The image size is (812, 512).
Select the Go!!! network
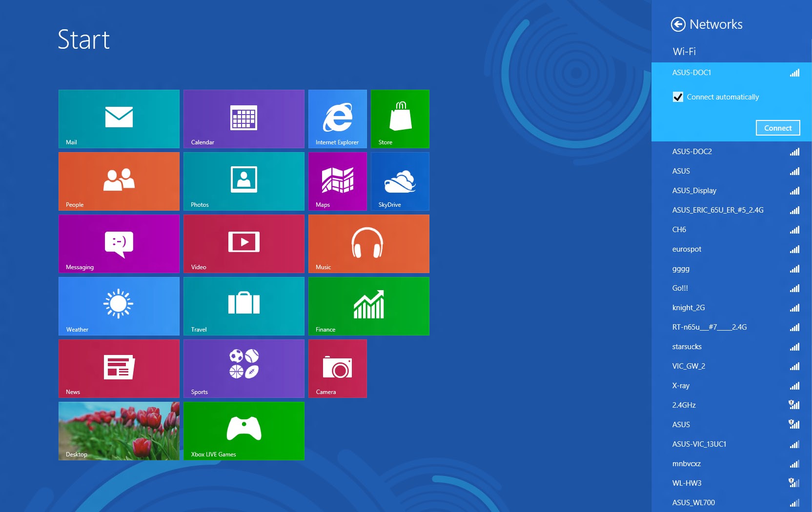click(x=731, y=288)
